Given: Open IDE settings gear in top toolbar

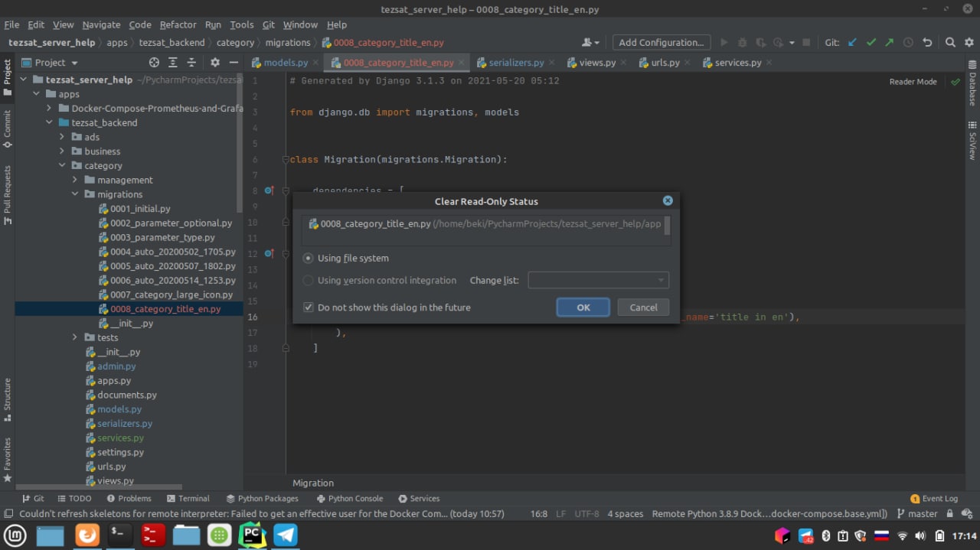Looking at the screenshot, I should 969,43.
